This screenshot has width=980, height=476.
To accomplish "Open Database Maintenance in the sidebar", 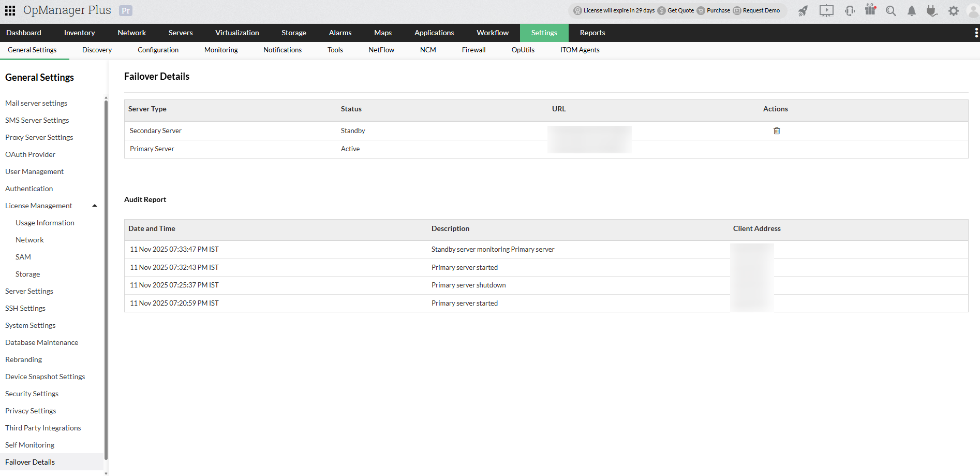I will coord(41,342).
